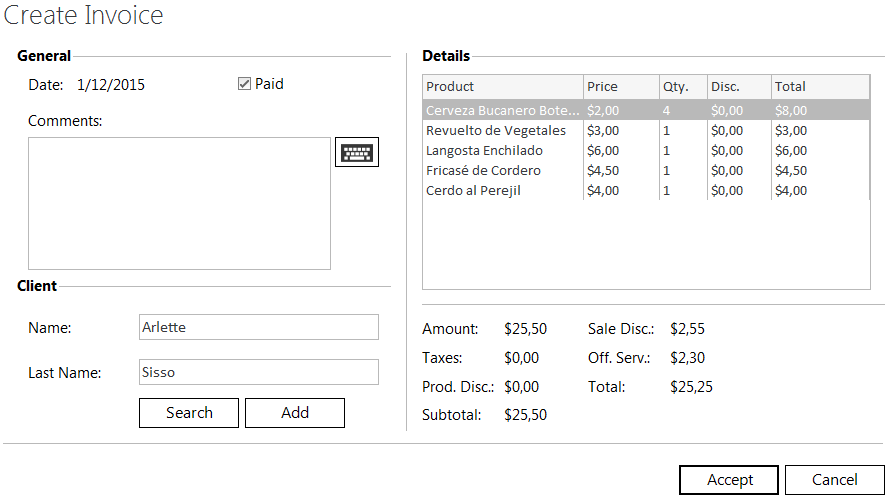This screenshot has height=503, width=888.
Task: Toggle the Paid checkbox
Action: coord(244,85)
